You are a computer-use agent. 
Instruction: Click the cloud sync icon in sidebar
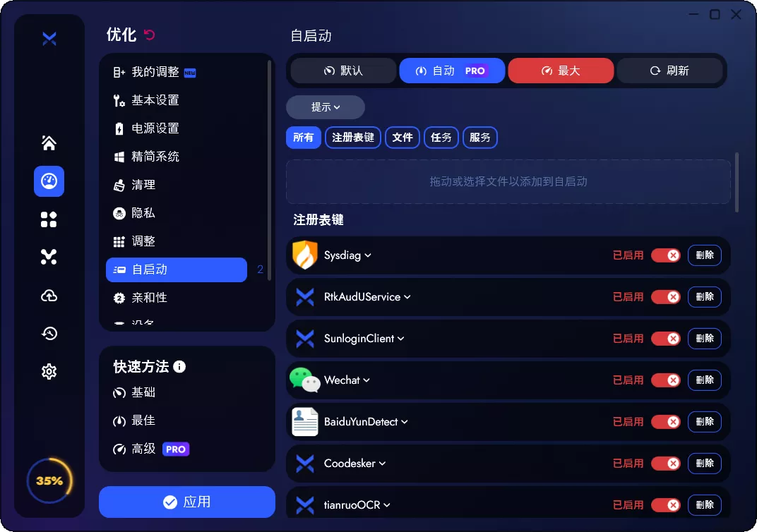click(49, 296)
